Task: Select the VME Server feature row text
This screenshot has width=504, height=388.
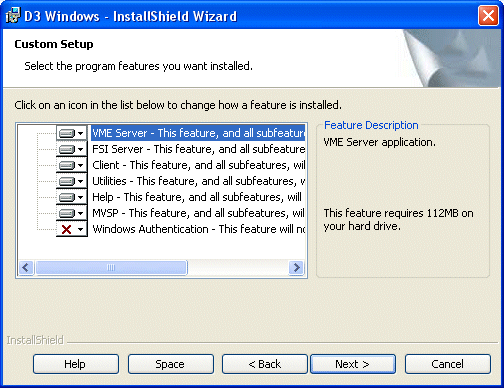Action: click(x=198, y=133)
